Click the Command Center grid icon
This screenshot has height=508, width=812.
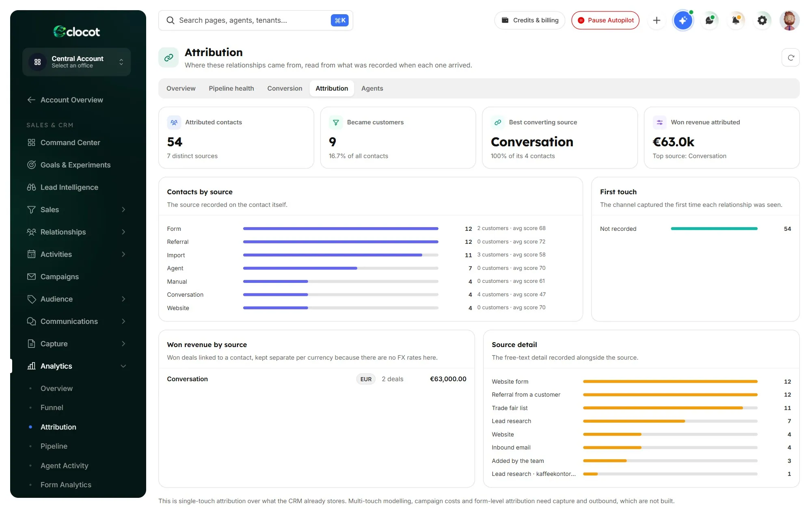(31, 143)
